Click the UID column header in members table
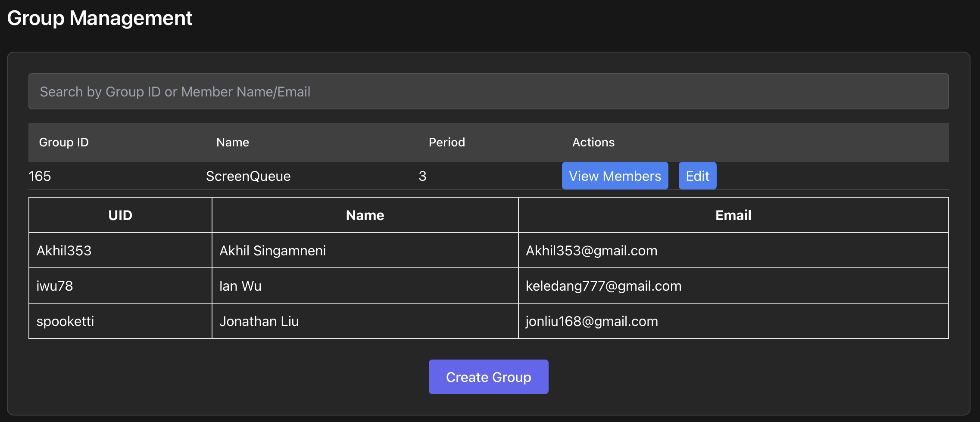Image resolution: width=980 pixels, height=422 pixels. [x=120, y=215]
